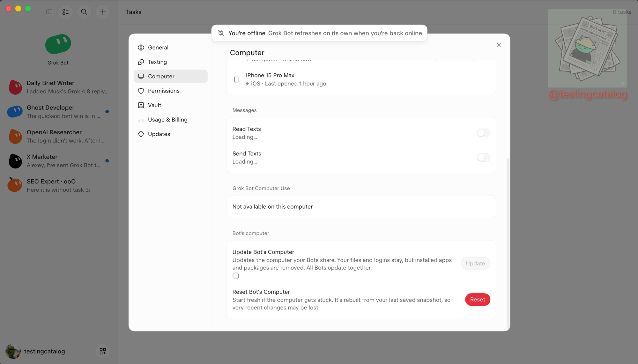Click the Tasks header title
Screen dimensions: 638x364
click(x=133, y=12)
